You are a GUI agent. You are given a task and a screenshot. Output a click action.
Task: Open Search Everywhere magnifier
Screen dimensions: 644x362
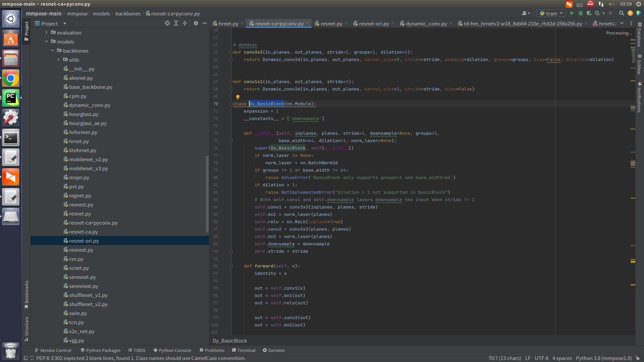622,13
